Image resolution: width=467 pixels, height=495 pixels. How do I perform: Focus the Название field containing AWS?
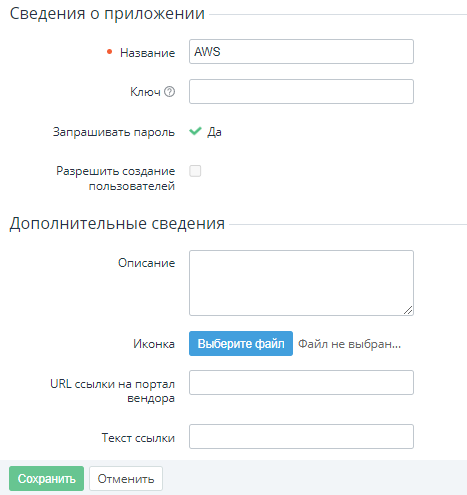(x=301, y=52)
